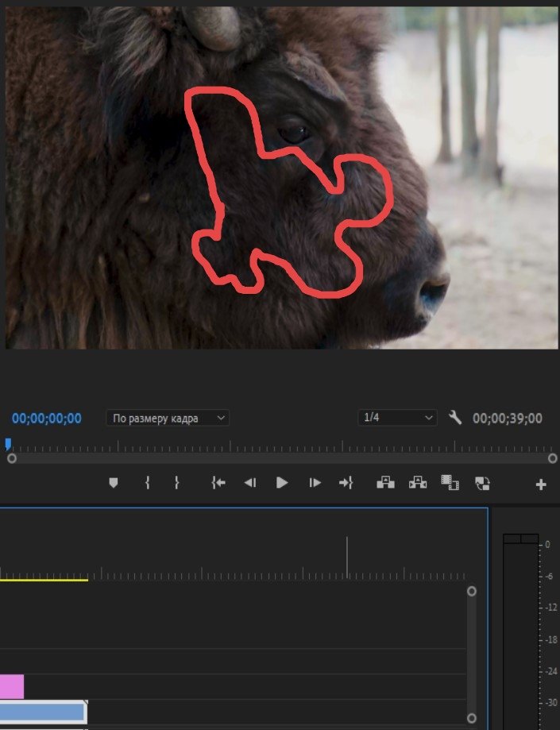Click the Extract button

point(418,482)
